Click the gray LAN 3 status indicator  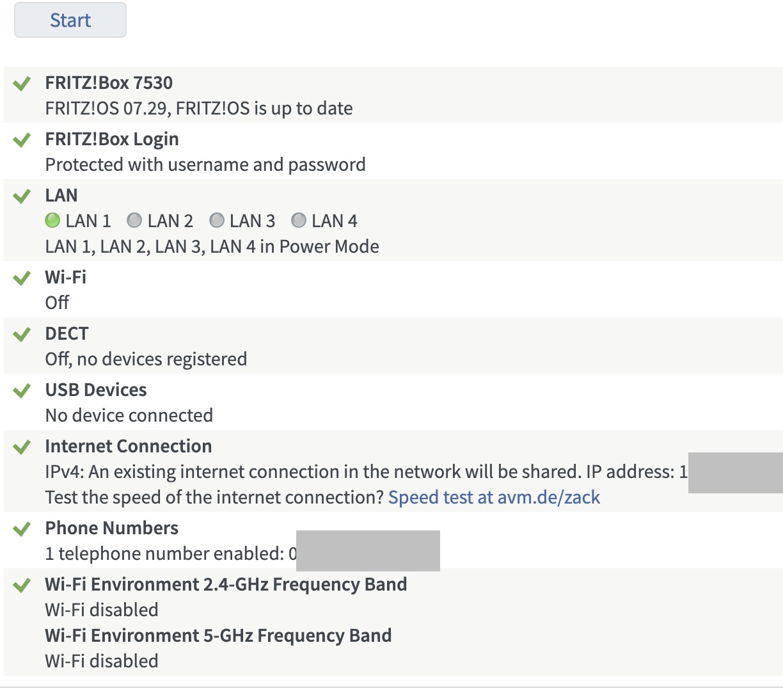click(217, 221)
